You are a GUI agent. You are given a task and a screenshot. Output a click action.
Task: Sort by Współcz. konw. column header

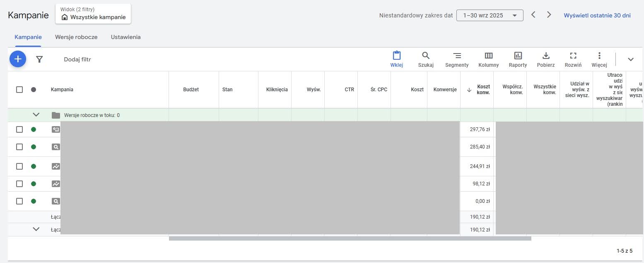coord(512,90)
